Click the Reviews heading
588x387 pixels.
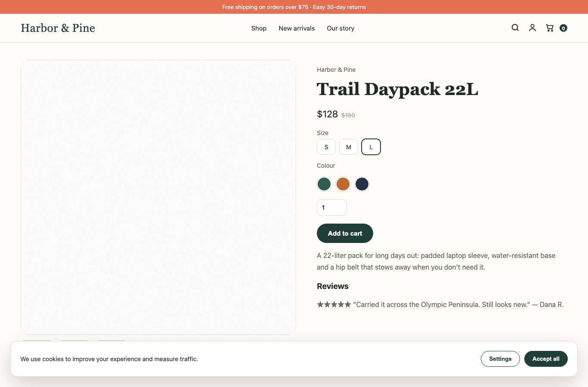click(x=333, y=286)
